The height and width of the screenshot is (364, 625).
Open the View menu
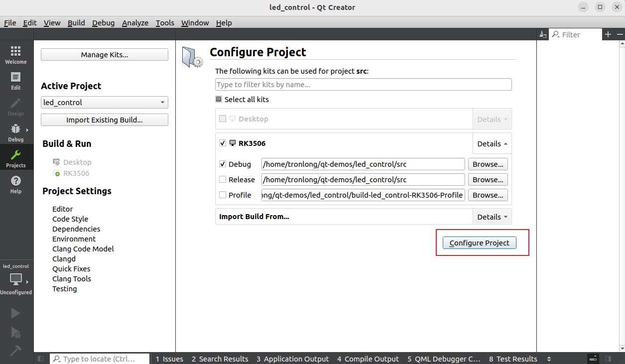point(52,22)
